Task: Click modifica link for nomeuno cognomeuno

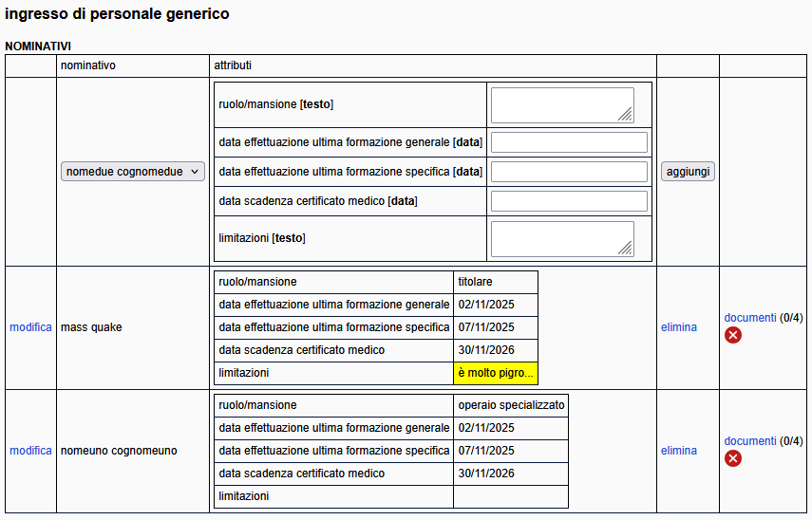Action: (x=30, y=451)
